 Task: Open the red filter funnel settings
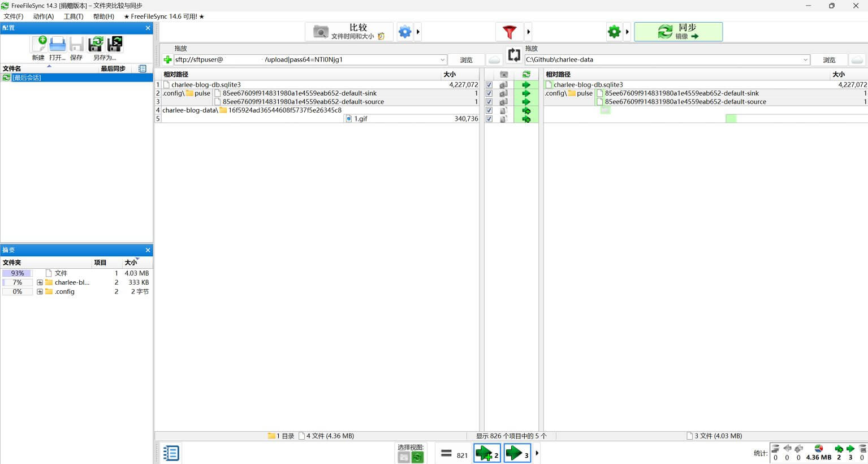click(x=509, y=32)
